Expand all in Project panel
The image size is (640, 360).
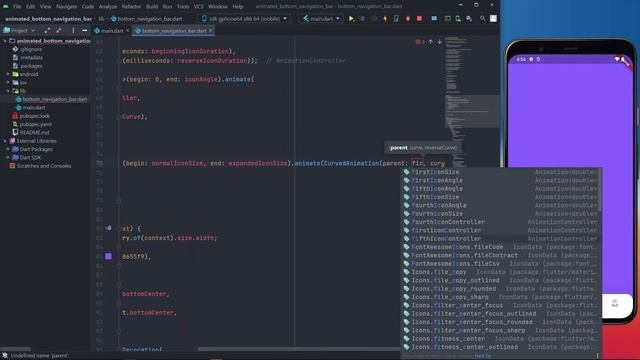pyautogui.click(x=47, y=31)
